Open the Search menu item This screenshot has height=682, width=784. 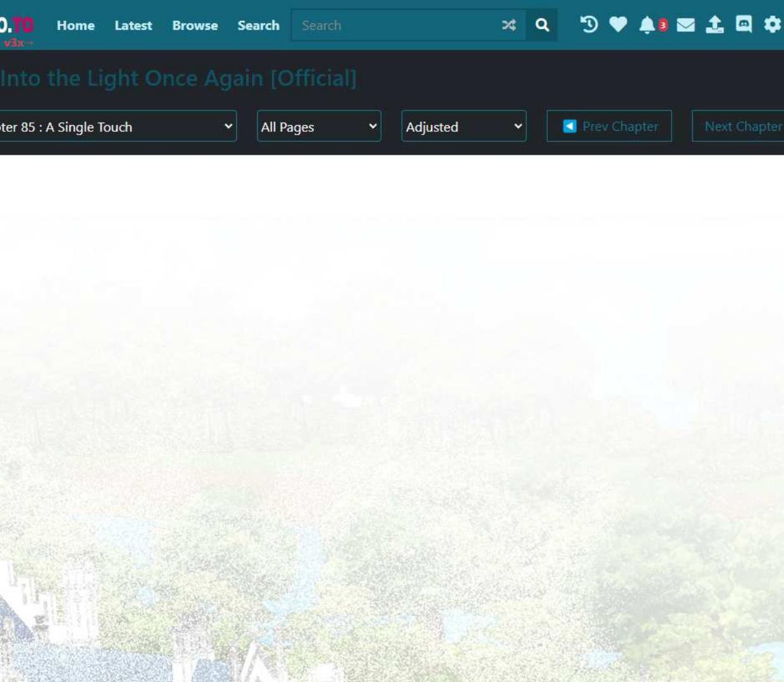point(258,25)
